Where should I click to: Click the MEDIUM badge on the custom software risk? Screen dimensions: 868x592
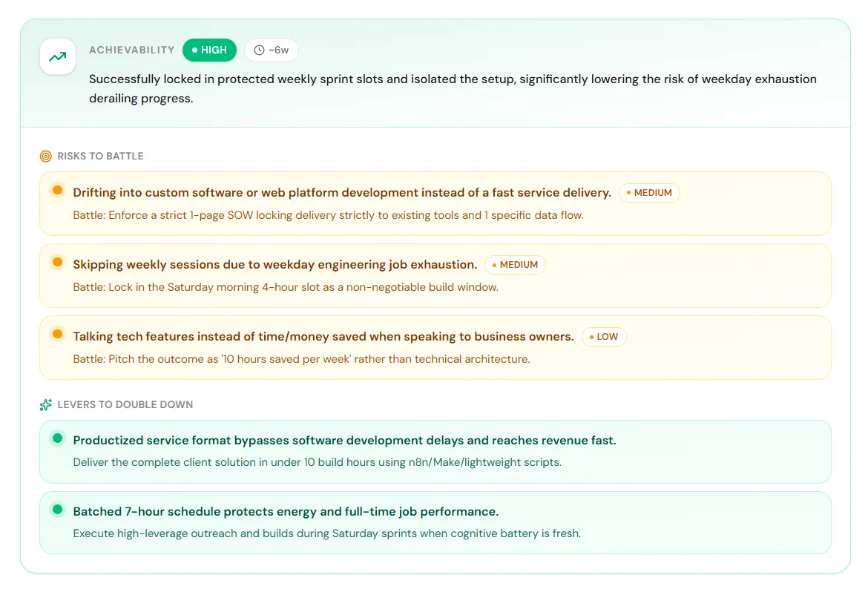649,193
